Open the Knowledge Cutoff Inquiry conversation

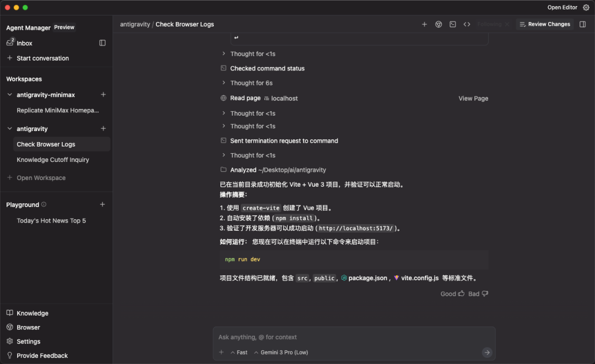52,159
